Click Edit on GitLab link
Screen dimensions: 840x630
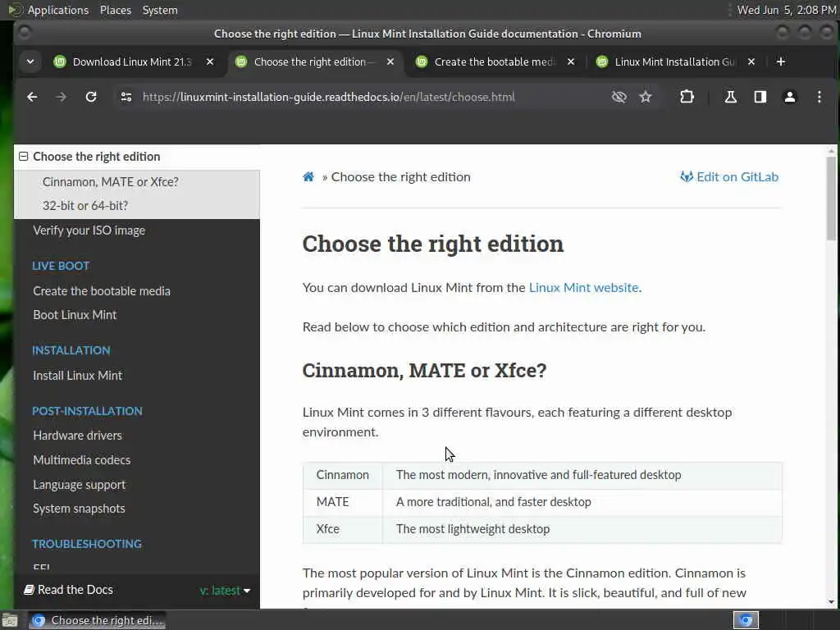[x=729, y=177]
